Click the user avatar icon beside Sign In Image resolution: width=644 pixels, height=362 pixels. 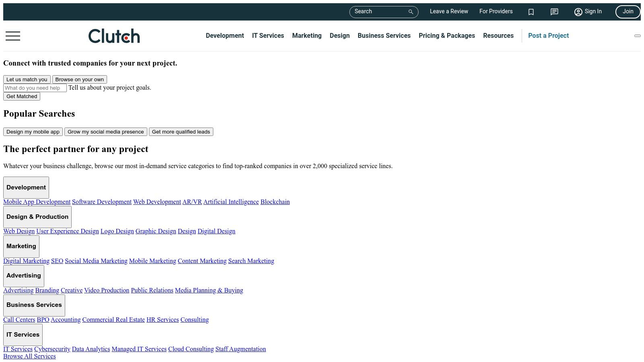(x=578, y=12)
